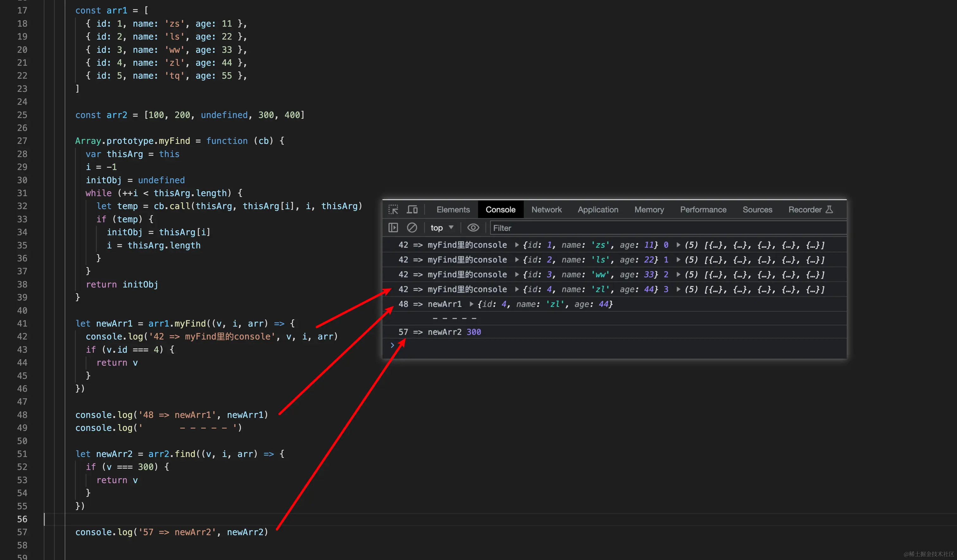
Task: Switch to the Sources tab
Action: point(757,209)
